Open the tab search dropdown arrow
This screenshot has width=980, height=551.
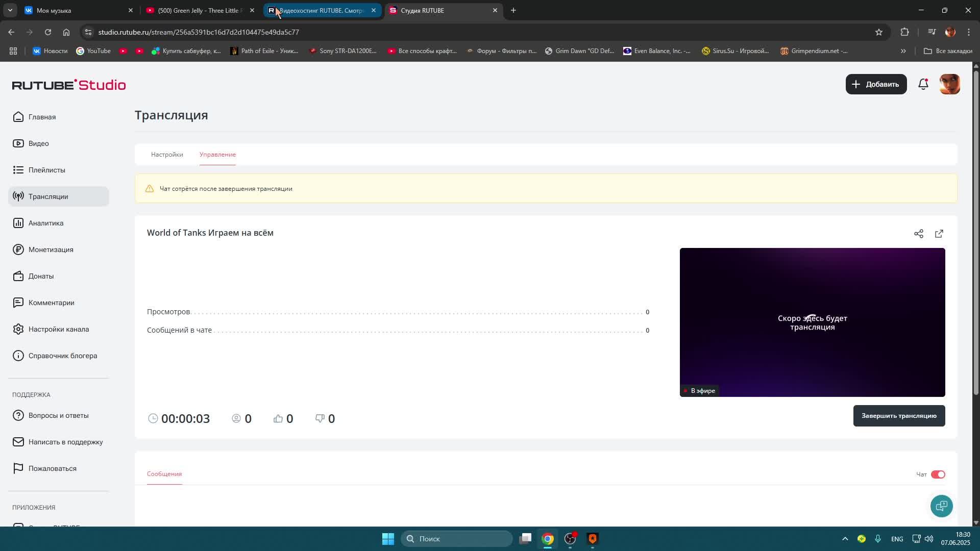tap(10, 10)
